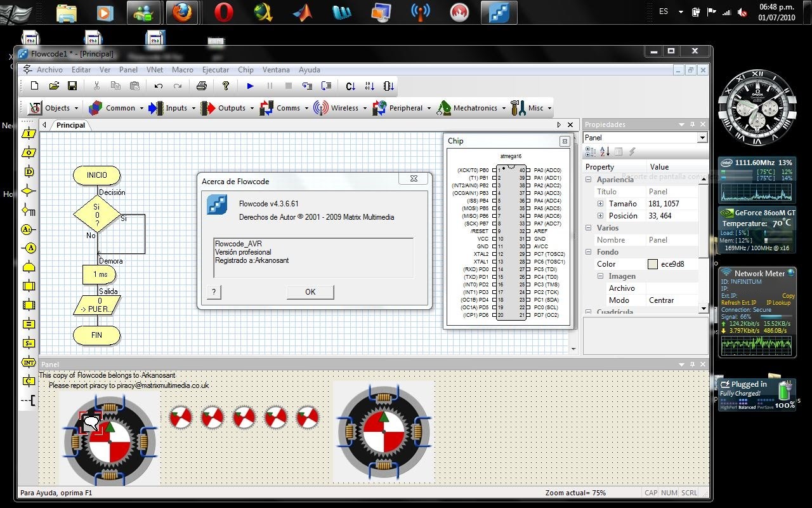
Task: Select the Calculation equals icon in sidebar
Action: coord(29,324)
